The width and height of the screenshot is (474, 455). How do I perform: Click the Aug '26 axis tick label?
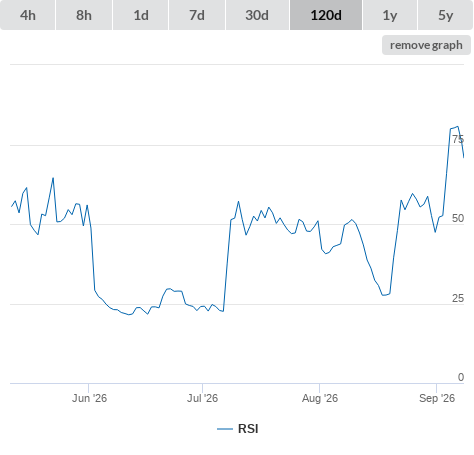(320, 398)
